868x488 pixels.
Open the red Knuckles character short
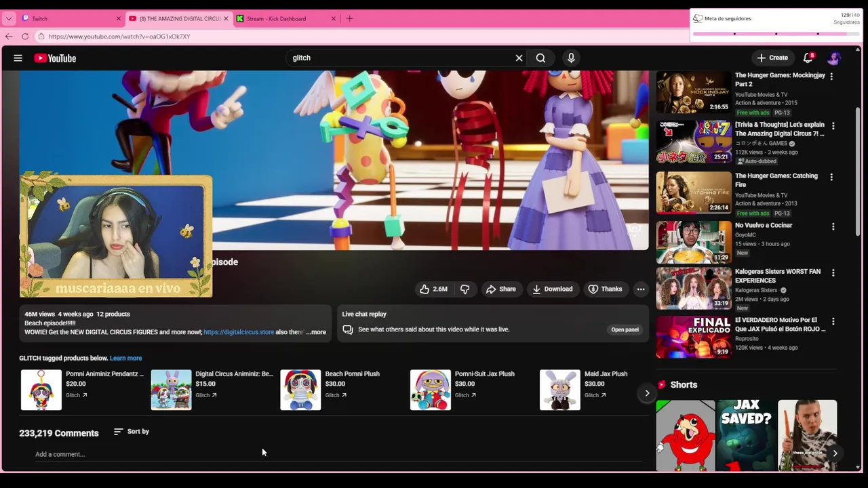(x=686, y=435)
